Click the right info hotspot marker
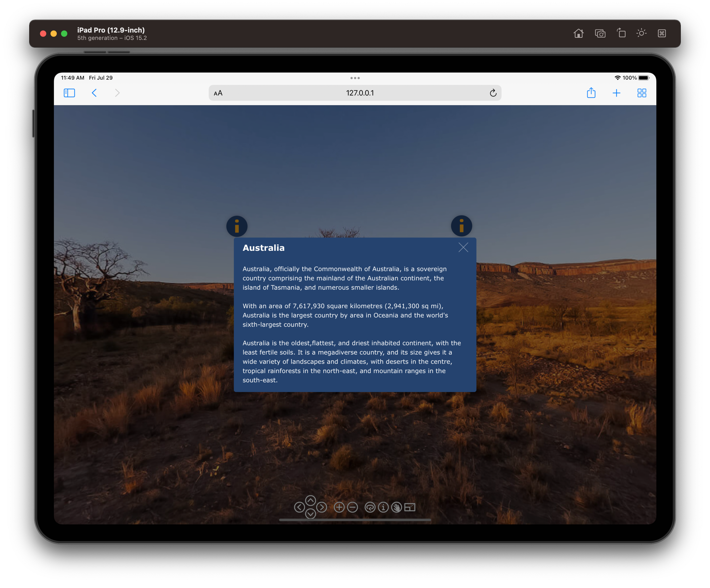The height and width of the screenshot is (588, 710). [461, 226]
